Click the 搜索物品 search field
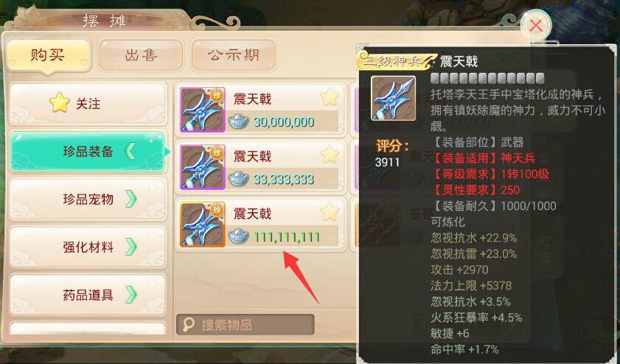The image size is (620, 364). 245,325
